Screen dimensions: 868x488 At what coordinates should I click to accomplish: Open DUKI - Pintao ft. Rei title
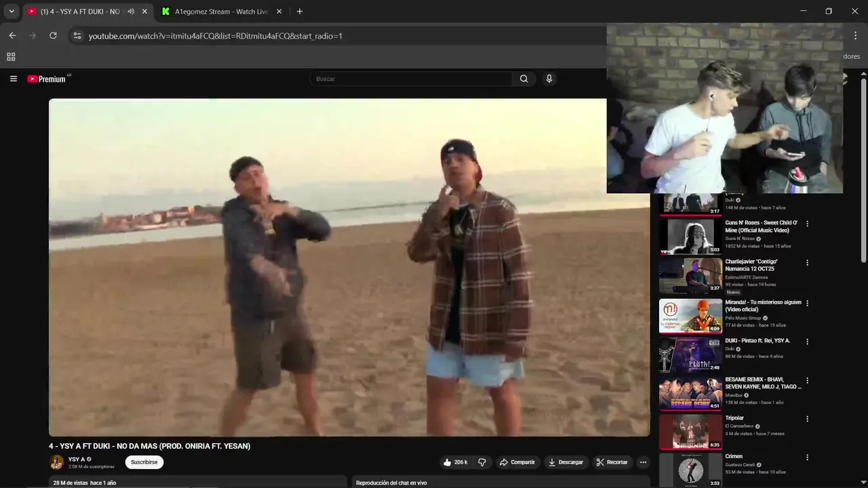(x=757, y=340)
